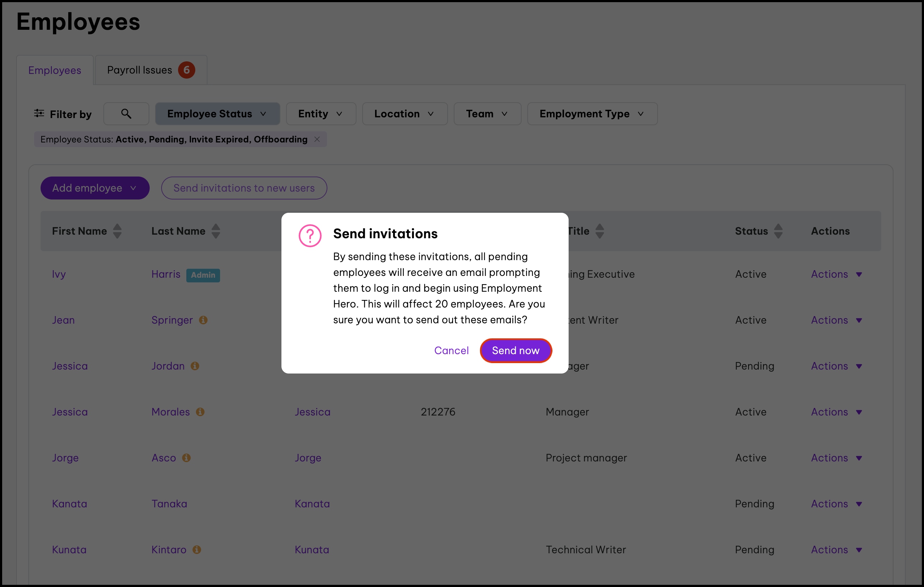Click info icon beside Asco
Screen dimensions: 924x587
pos(186,458)
